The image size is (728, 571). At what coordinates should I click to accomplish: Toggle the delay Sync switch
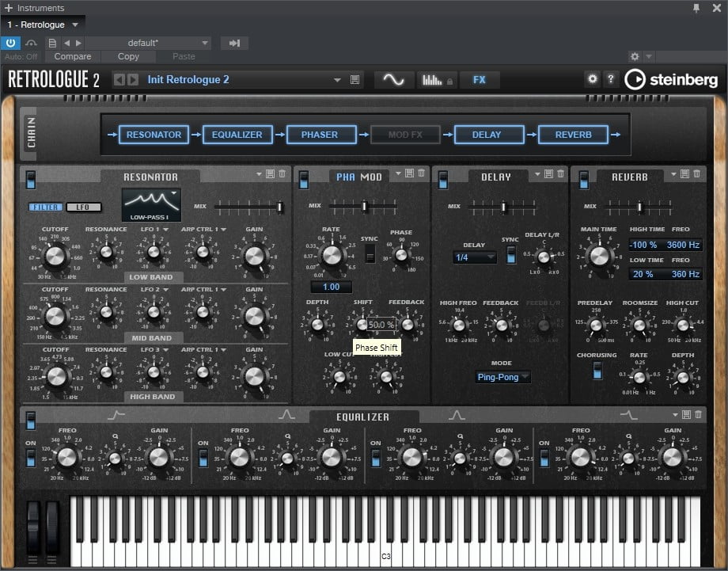click(x=510, y=254)
